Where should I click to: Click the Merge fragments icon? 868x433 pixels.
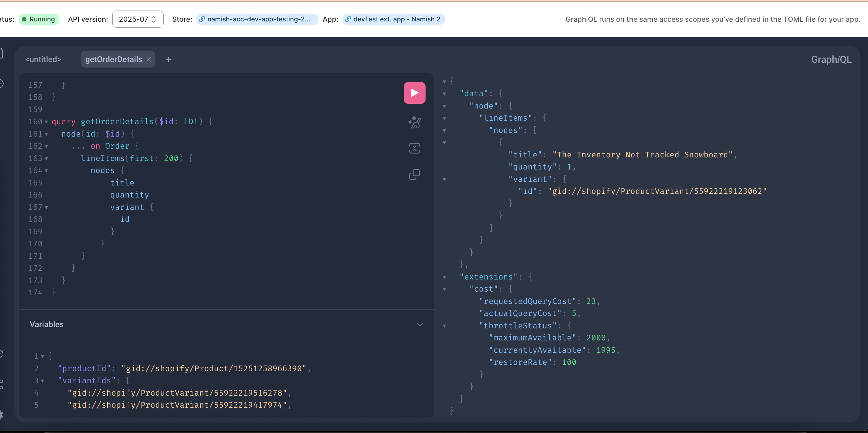click(x=414, y=148)
